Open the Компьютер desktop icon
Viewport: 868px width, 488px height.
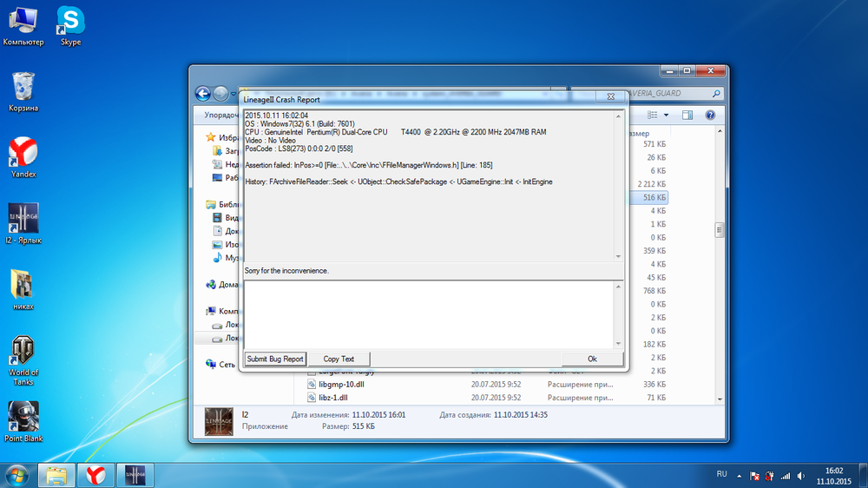tap(23, 23)
